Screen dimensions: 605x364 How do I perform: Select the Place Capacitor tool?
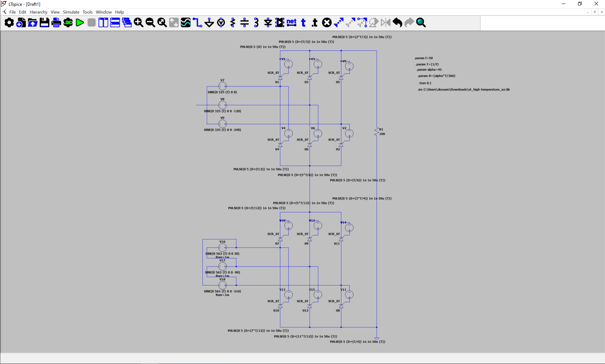(x=245, y=23)
